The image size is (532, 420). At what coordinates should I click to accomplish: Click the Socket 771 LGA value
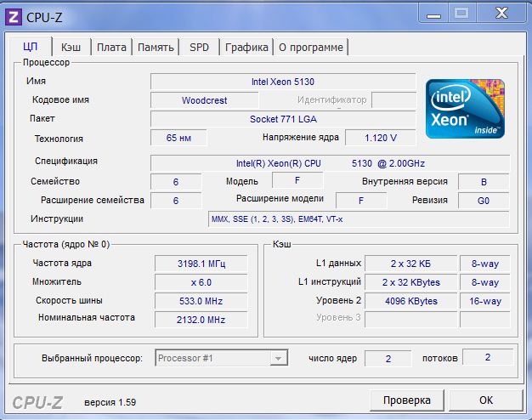283,119
